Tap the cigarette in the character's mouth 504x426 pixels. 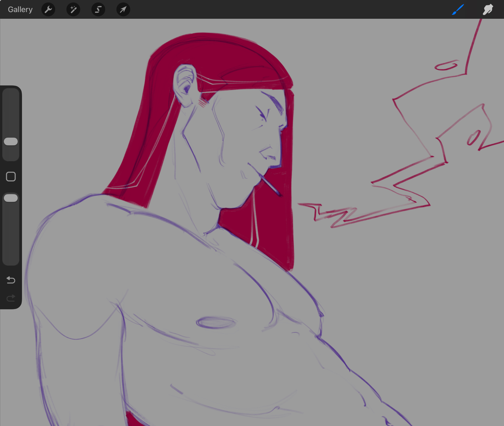(270, 185)
